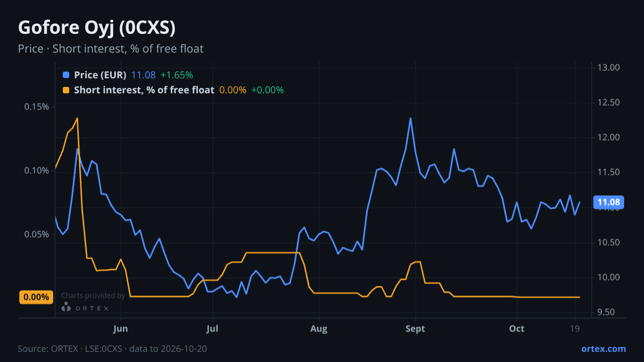Viewport: 644px width, 362px height.
Task: Click the Gofore Oyj (0CXS) chart title
Action: [97, 27]
